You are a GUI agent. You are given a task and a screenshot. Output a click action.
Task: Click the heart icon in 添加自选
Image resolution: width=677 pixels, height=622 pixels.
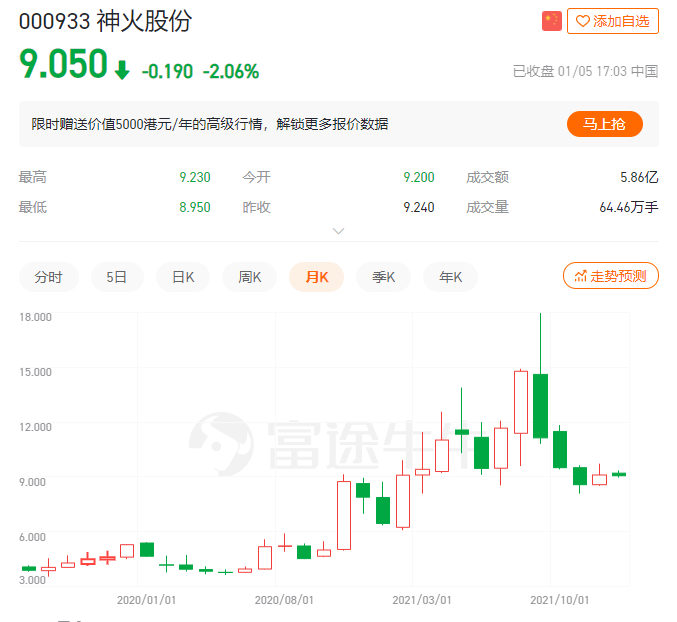coord(583,21)
